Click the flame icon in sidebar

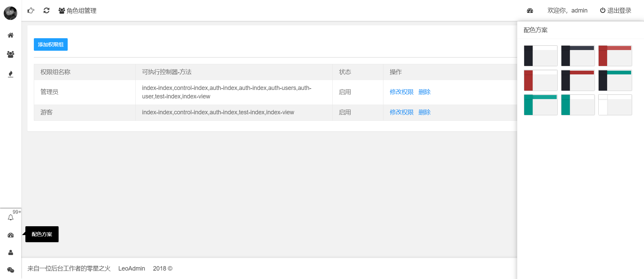10,74
